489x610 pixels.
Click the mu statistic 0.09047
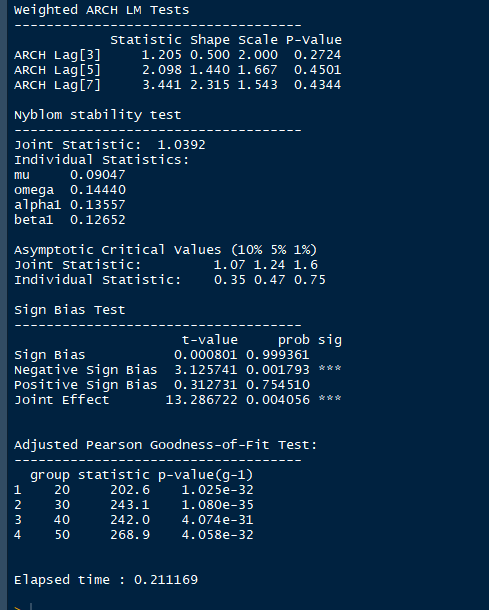click(x=98, y=175)
